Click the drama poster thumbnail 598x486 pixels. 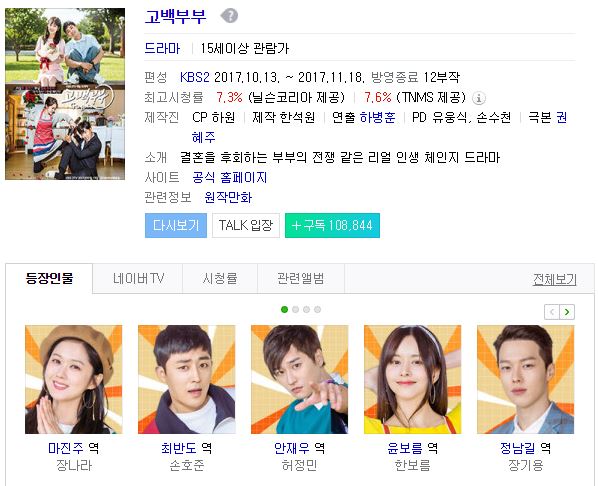click(x=65, y=94)
